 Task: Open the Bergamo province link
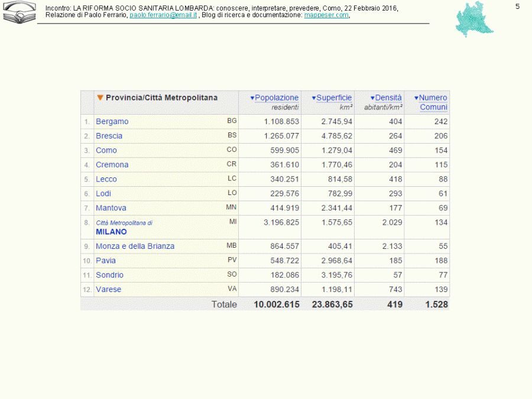pos(112,122)
